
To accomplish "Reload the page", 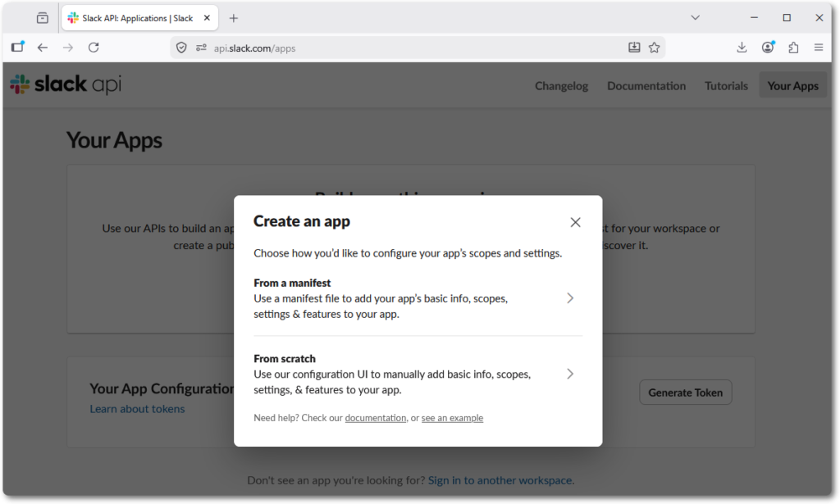I will pos(94,48).
